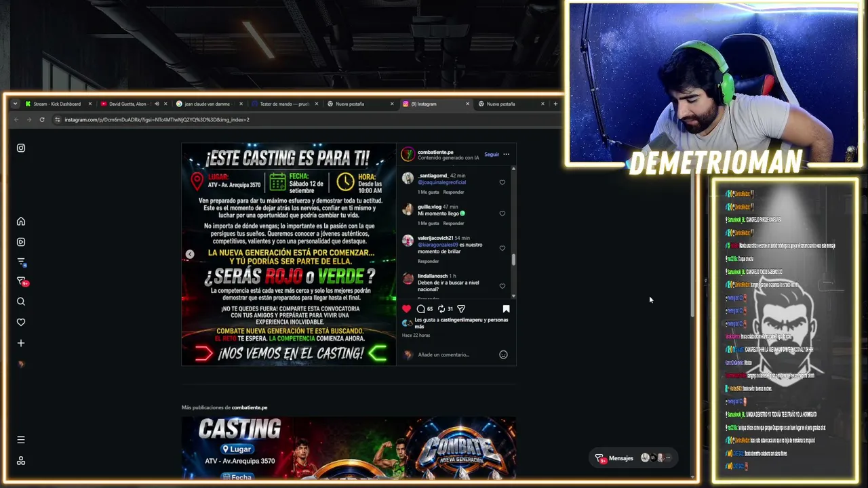
Task: Go forward in browser history
Action: 29,120
